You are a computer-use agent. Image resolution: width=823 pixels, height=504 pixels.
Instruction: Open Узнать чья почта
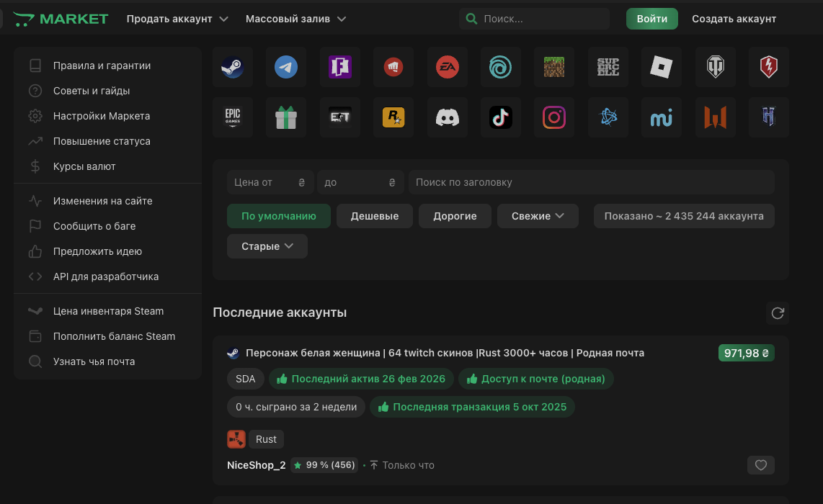(107, 361)
